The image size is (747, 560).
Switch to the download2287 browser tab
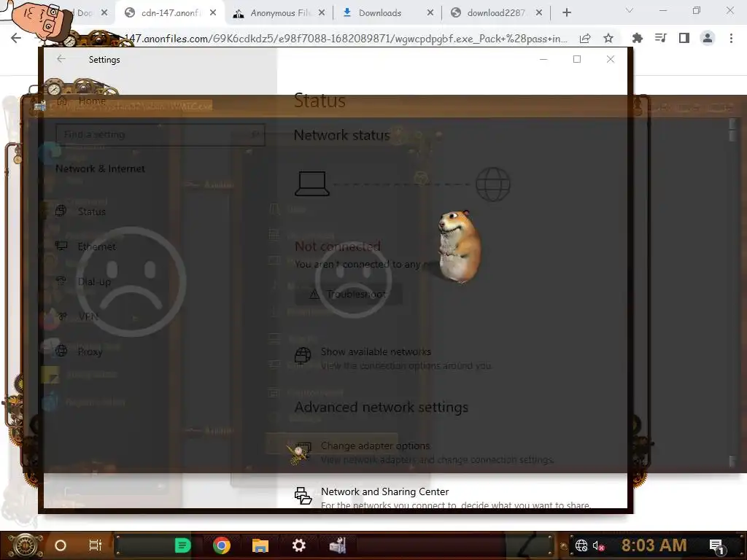[495, 13]
